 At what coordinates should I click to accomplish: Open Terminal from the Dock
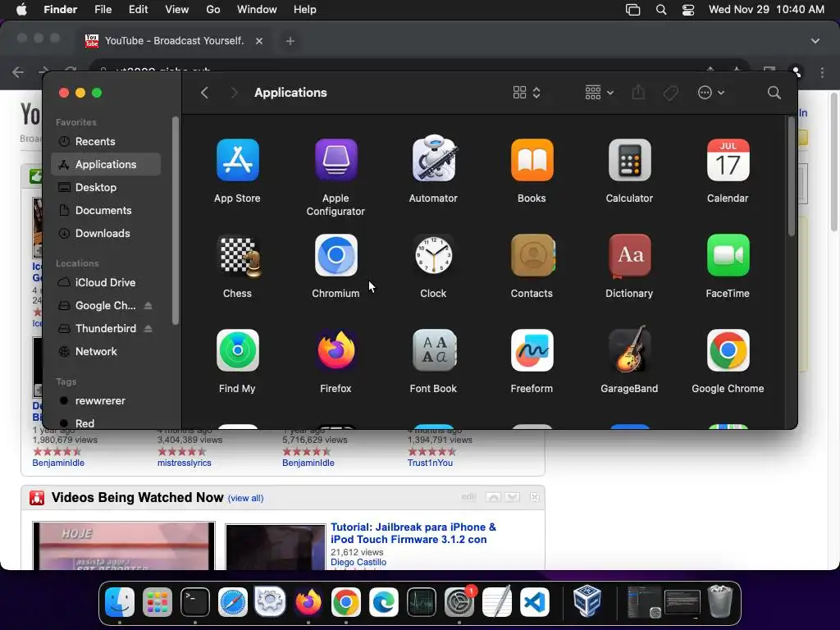tap(195, 602)
